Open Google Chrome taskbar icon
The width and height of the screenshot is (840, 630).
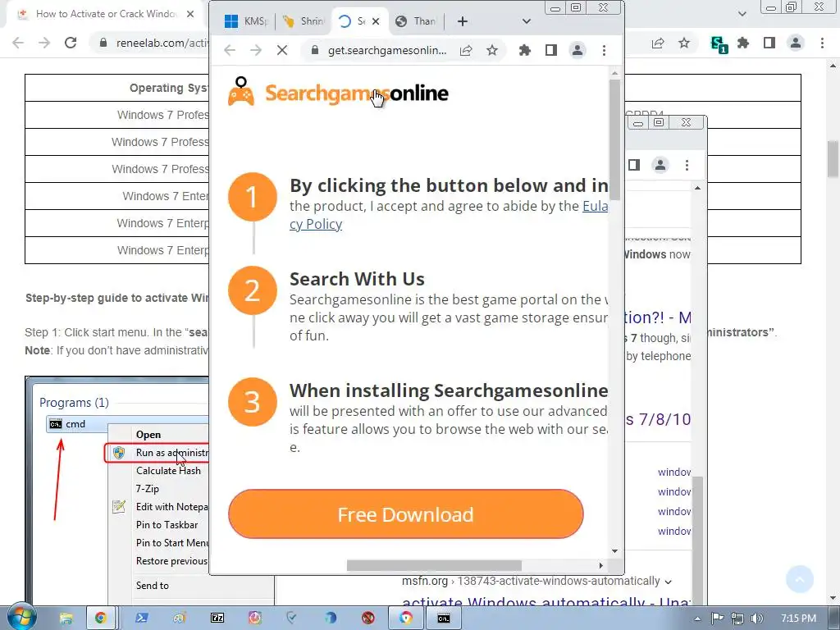pyautogui.click(x=100, y=619)
